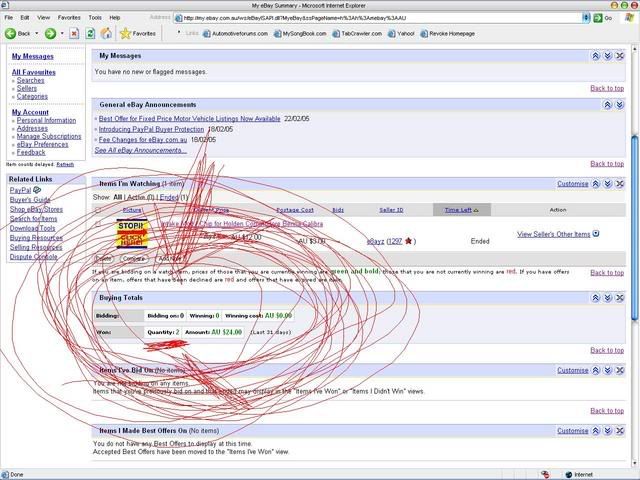Move My Messages section down arrow icon
Image resolution: width=640 pixels, height=480 pixels.
[x=607, y=56]
